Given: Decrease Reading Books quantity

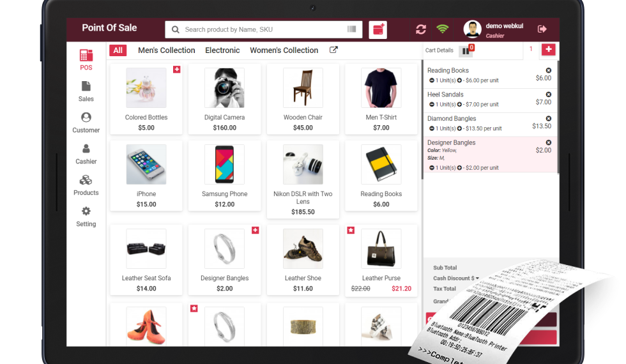Looking at the screenshot, I should point(432,80).
